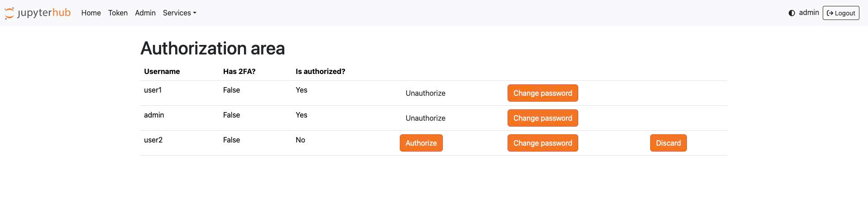Authorize user2
The height and width of the screenshot is (211, 868).
421,143
